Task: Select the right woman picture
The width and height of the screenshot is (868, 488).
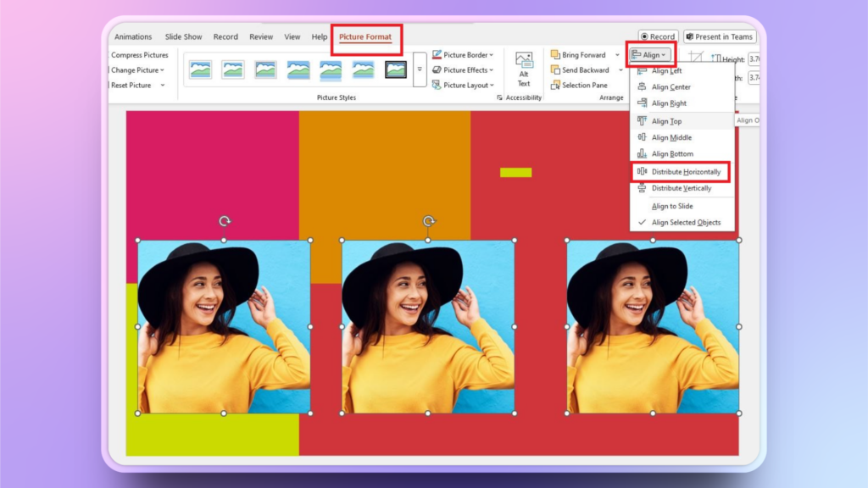Action: (x=653, y=326)
